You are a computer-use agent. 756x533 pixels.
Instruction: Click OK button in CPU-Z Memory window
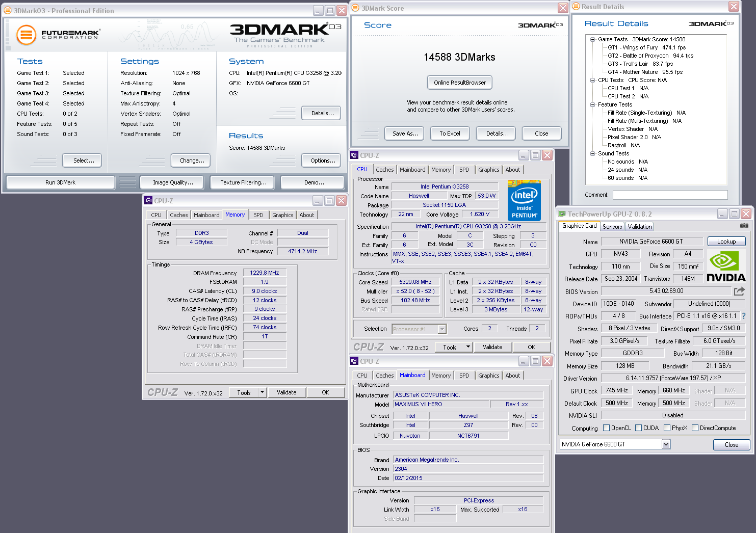pyautogui.click(x=325, y=392)
